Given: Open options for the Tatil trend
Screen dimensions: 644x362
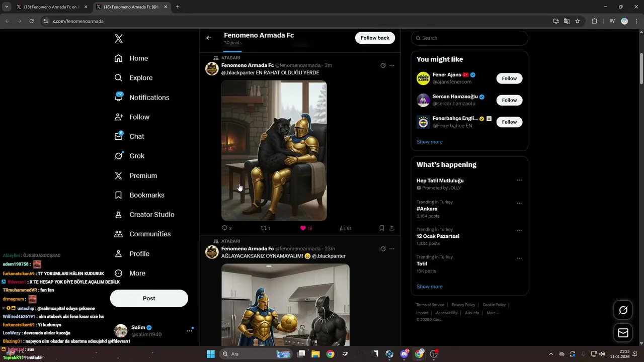Looking at the screenshot, I should (x=519, y=258).
